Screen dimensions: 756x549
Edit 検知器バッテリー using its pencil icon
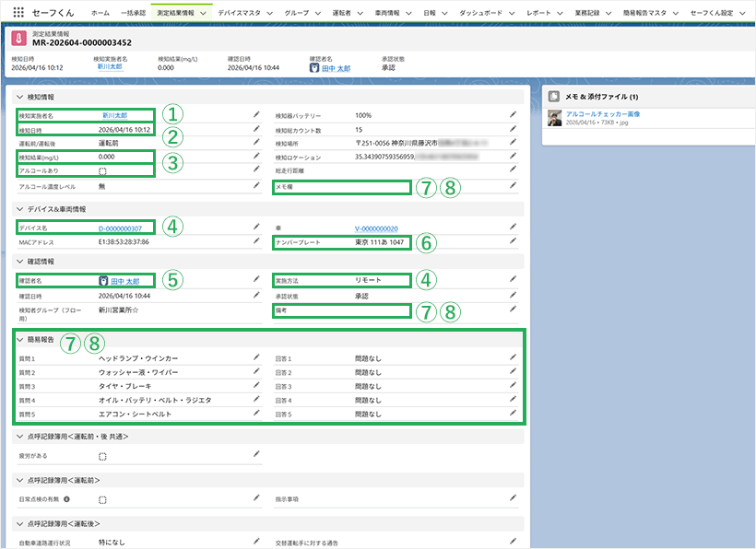tap(513, 114)
